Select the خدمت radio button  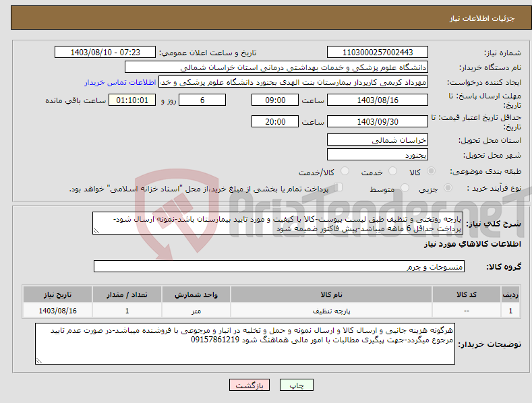[x=392, y=171]
